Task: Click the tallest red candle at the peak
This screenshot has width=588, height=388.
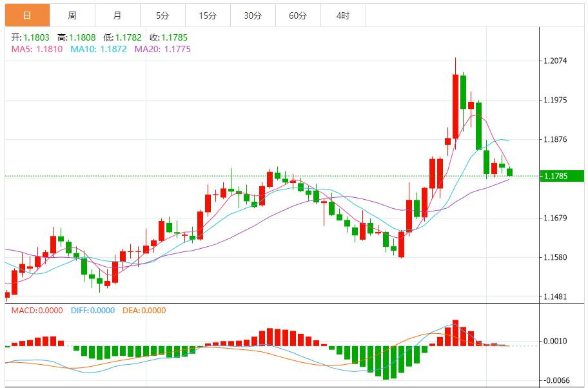Action: click(x=455, y=106)
